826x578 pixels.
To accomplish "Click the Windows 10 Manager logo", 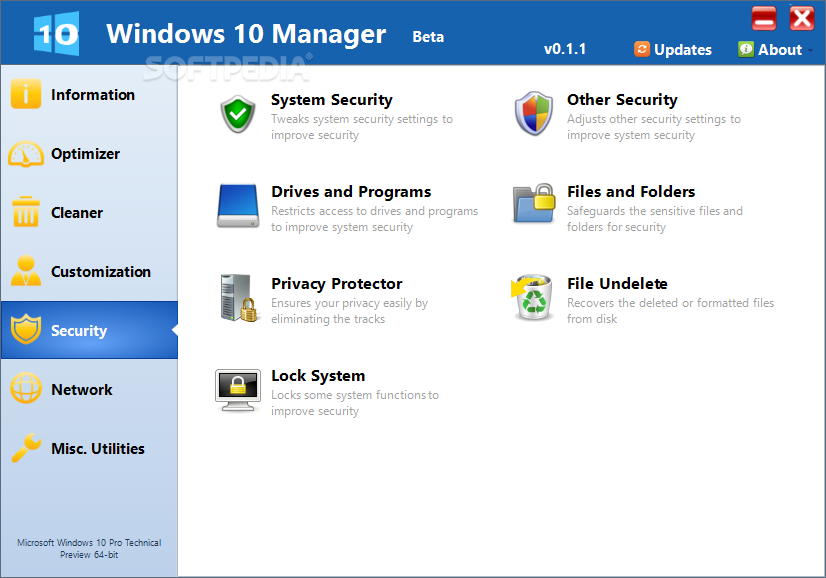I will pos(56,33).
